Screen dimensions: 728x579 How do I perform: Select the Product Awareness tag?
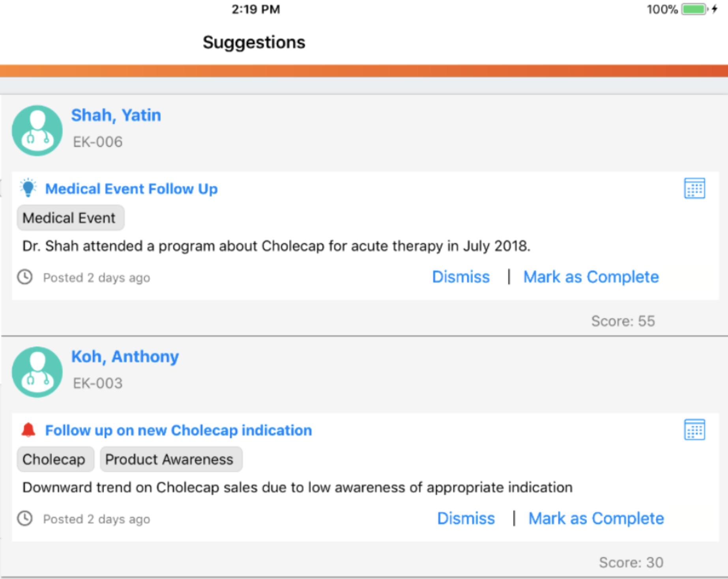coord(170,459)
